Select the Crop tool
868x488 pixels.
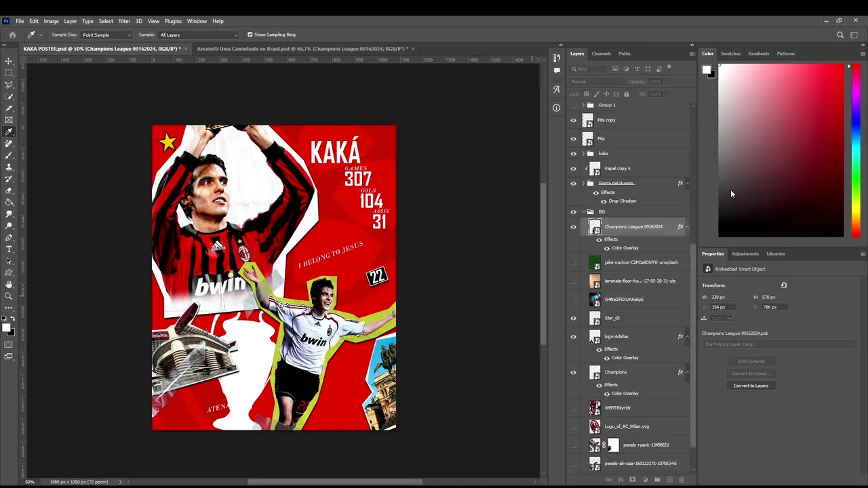[9, 108]
